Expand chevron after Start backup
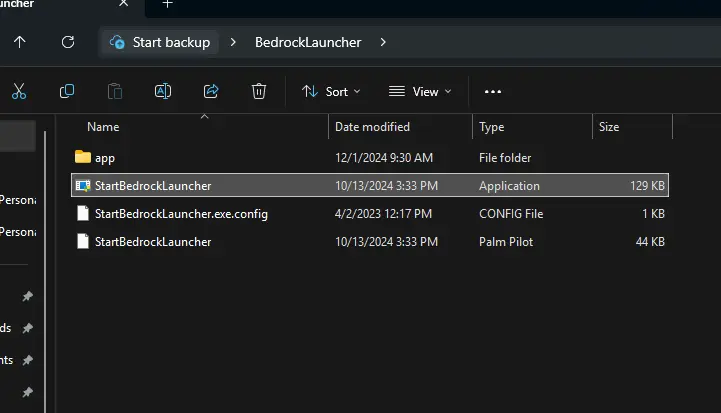The width and height of the screenshot is (721, 413). pyautogui.click(x=233, y=42)
